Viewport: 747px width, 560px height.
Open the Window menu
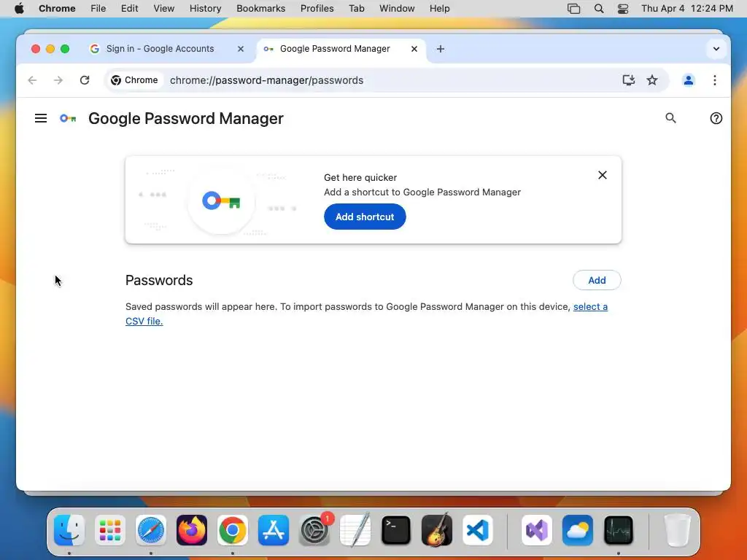(397, 9)
